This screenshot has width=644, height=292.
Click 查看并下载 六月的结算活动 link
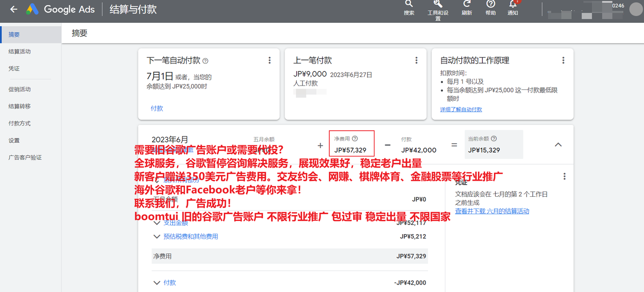pos(492,211)
